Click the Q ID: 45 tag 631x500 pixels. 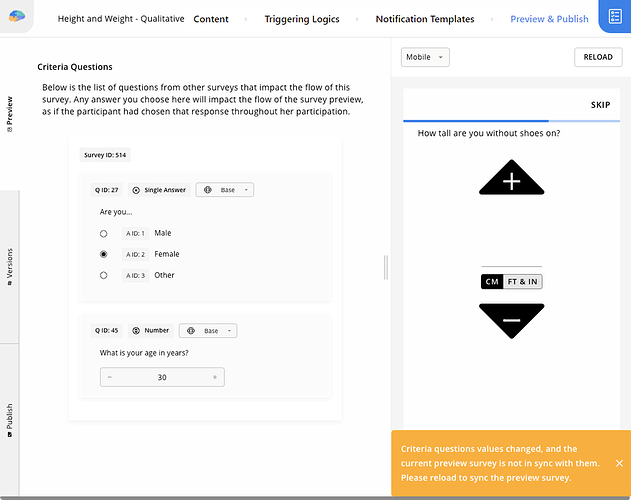107,331
